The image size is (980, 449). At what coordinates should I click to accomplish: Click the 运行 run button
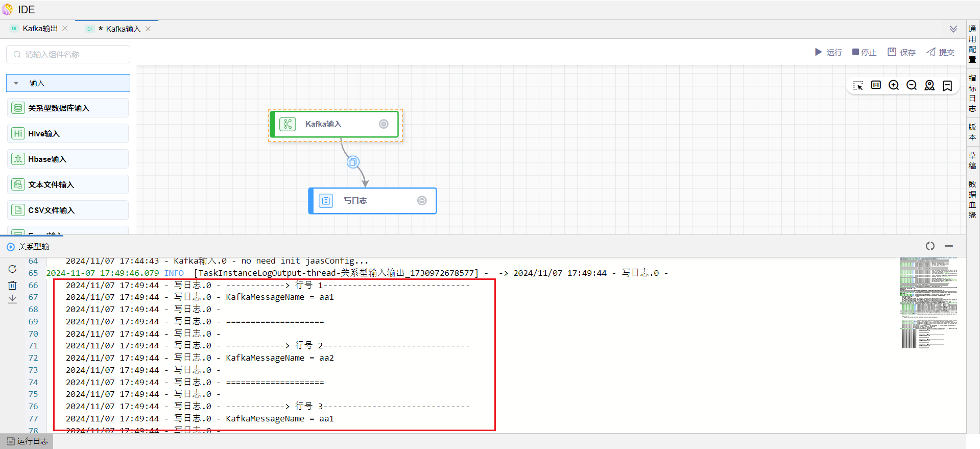tap(828, 52)
